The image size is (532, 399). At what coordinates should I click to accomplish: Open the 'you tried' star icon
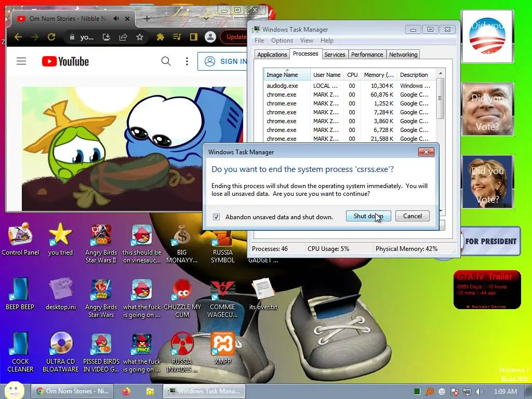(x=60, y=238)
